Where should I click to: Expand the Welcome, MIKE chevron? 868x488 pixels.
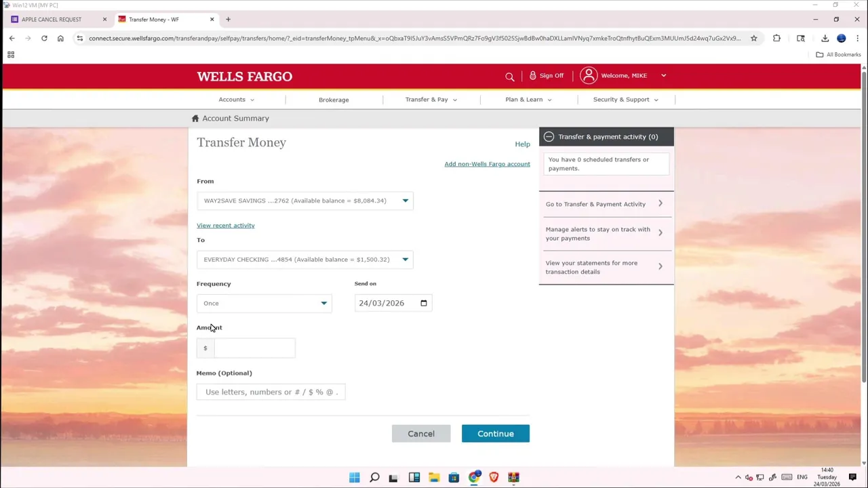click(x=663, y=76)
